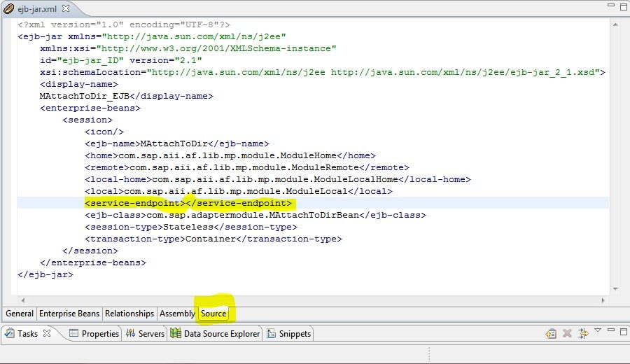This screenshot has height=364, width=630.
Task: Click the Add Task icon in Tasks view
Action: coord(552,334)
